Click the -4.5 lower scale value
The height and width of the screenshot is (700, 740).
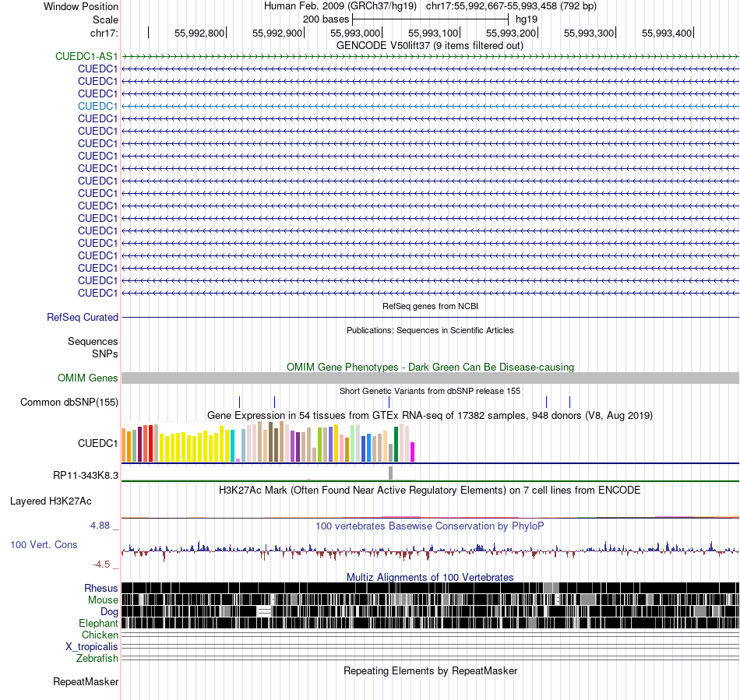(x=101, y=565)
